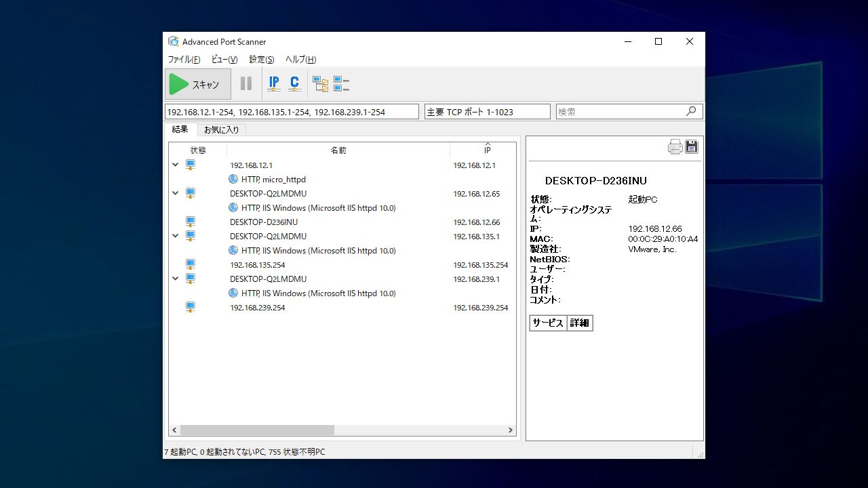The width and height of the screenshot is (868, 488).
Task: Click DESKTOP-D236INU heading in details pane
Action: [x=596, y=181]
